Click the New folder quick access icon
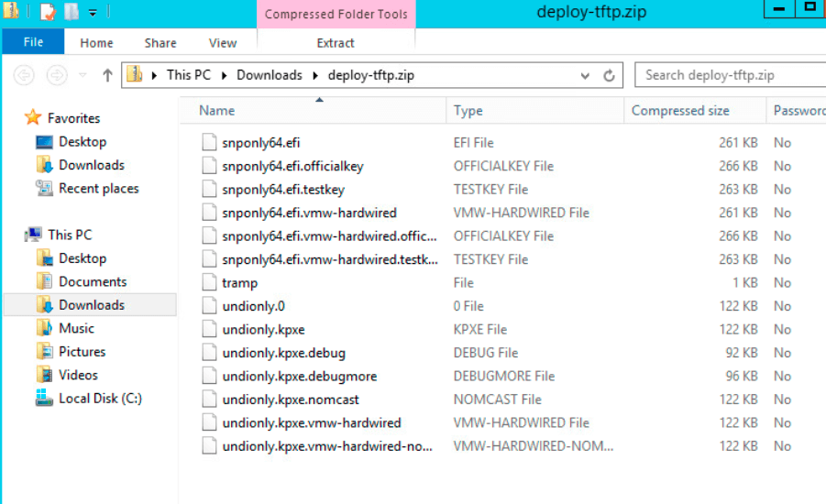This screenshot has height=504, width=826. 72,11
